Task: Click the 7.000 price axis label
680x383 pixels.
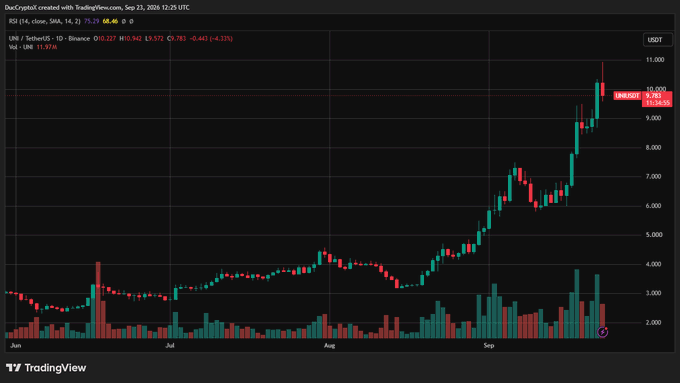Action: pyautogui.click(x=653, y=177)
